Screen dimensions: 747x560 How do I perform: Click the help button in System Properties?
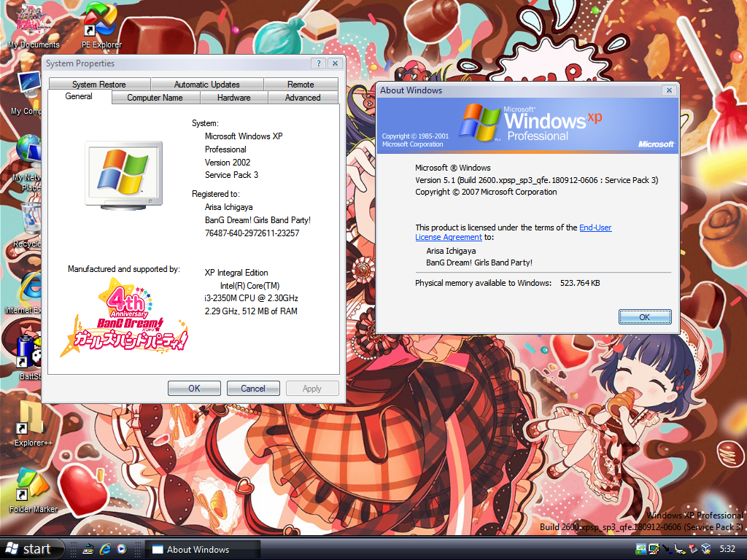(x=319, y=63)
